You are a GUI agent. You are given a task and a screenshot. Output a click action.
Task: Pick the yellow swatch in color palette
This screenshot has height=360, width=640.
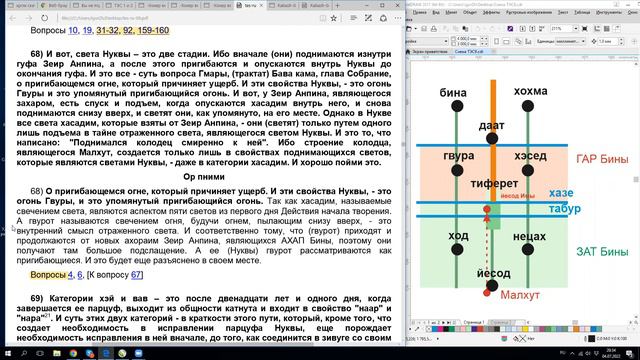[525, 329]
